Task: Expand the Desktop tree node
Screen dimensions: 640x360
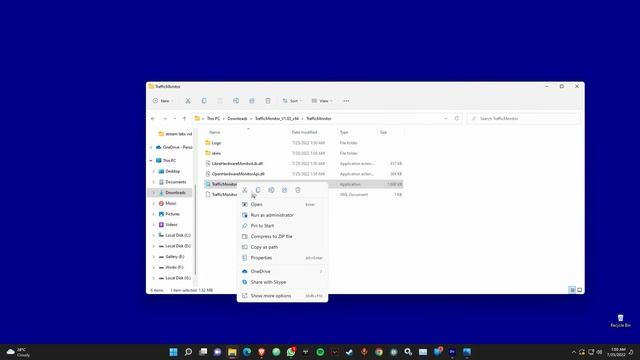Action: pos(154,171)
